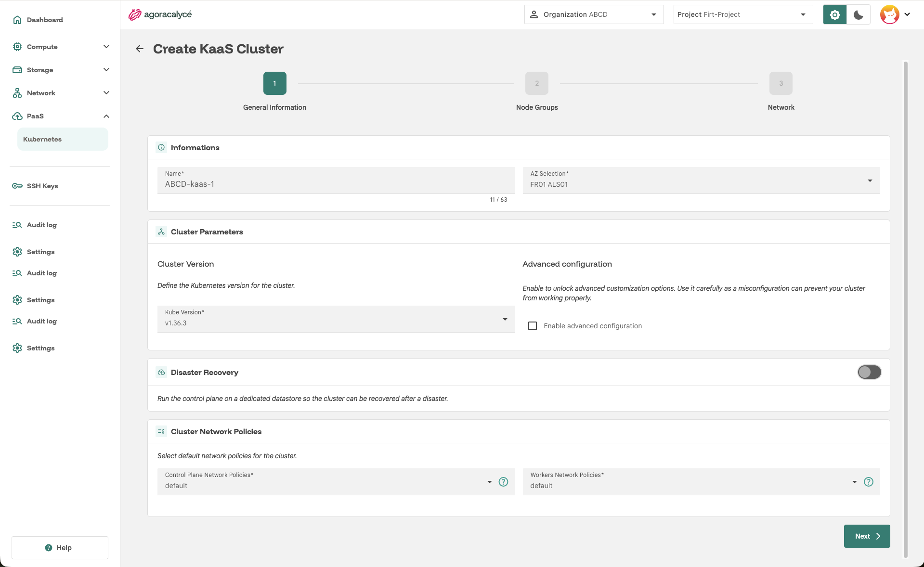This screenshot has width=924, height=567.
Task: Collapse the PaaS menu chevron
Action: coord(106,116)
